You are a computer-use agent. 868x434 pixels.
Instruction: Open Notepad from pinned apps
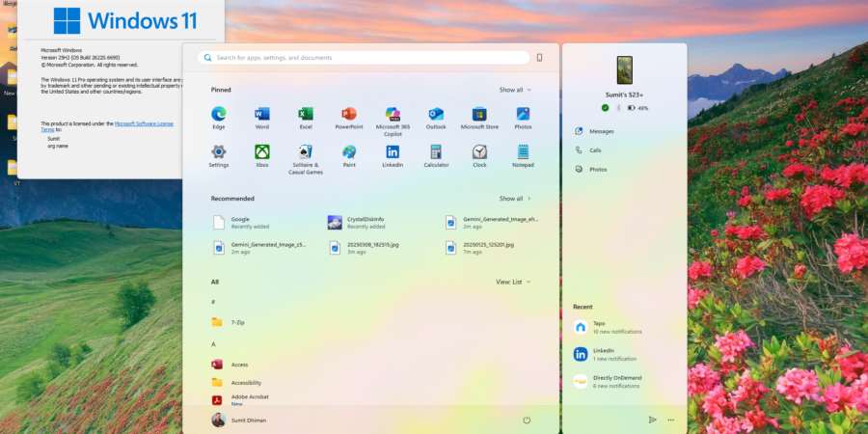pyautogui.click(x=523, y=156)
